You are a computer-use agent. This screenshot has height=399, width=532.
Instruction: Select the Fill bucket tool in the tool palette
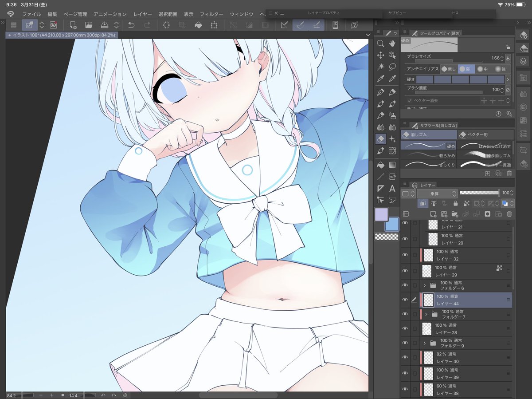[x=380, y=165]
